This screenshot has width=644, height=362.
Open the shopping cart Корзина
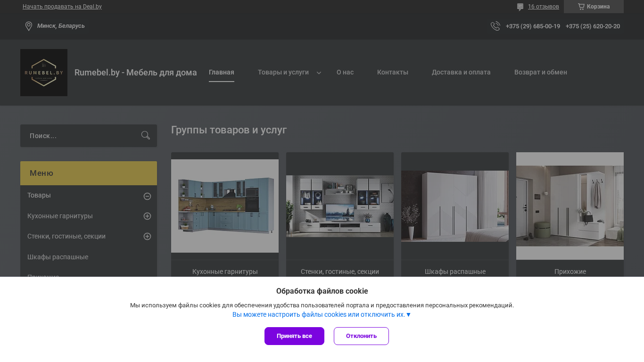pos(594,7)
